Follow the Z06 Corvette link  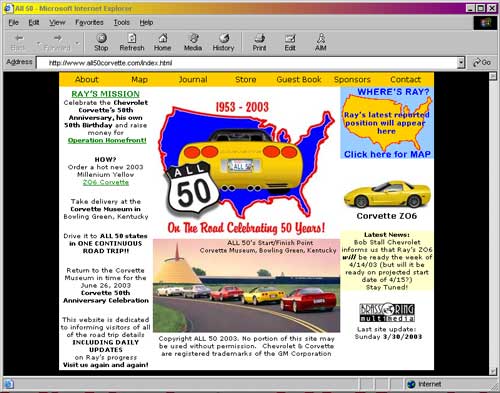(x=106, y=182)
